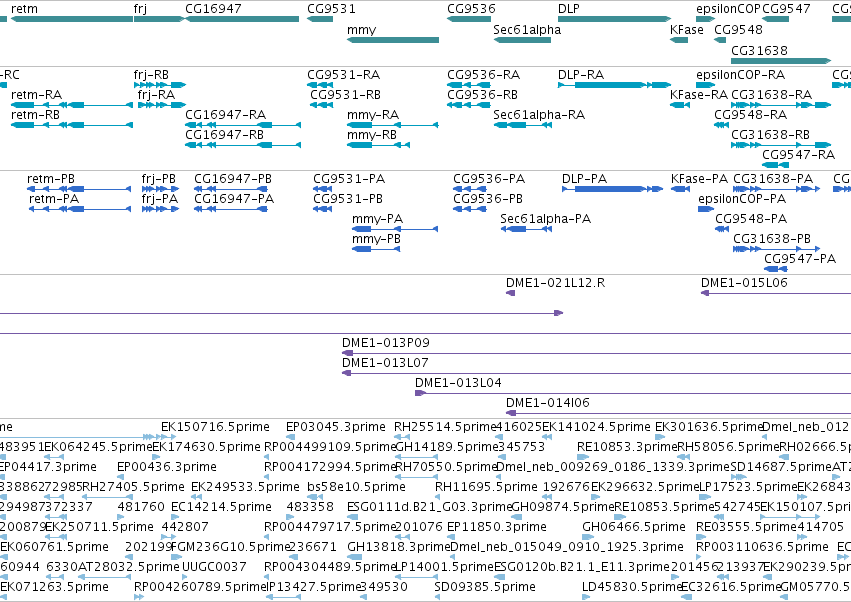Select the CG16947 gene bar
The image size is (851, 602).
click(x=242, y=19)
